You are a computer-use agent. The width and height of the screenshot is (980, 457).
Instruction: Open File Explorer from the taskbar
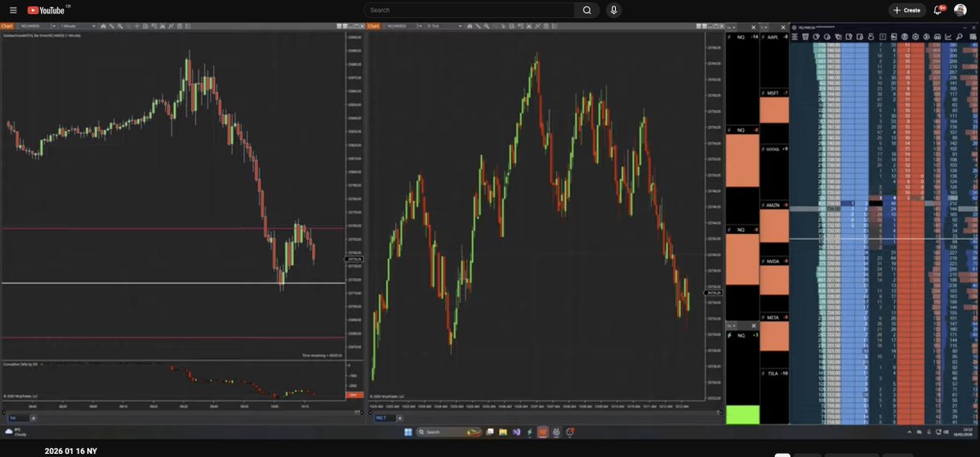click(503, 432)
